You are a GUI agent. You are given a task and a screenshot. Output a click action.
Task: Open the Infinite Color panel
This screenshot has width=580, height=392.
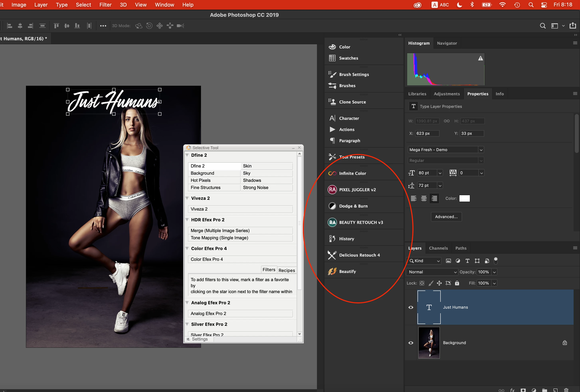(x=352, y=173)
